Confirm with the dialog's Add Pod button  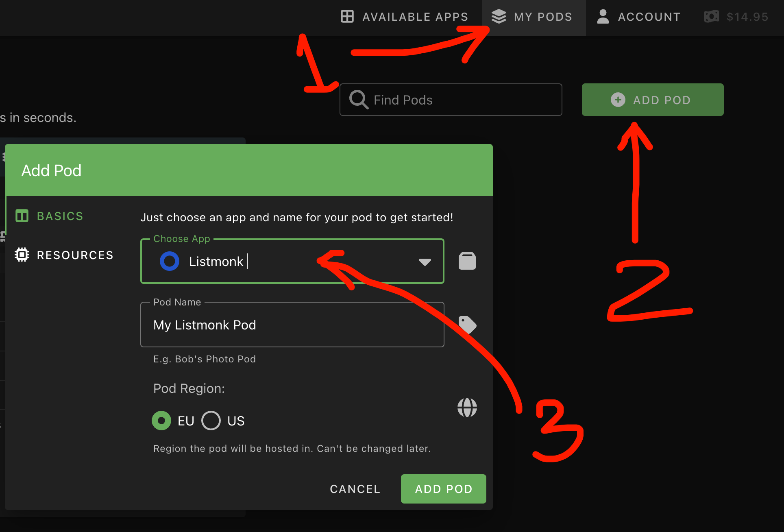pos(443,489)
